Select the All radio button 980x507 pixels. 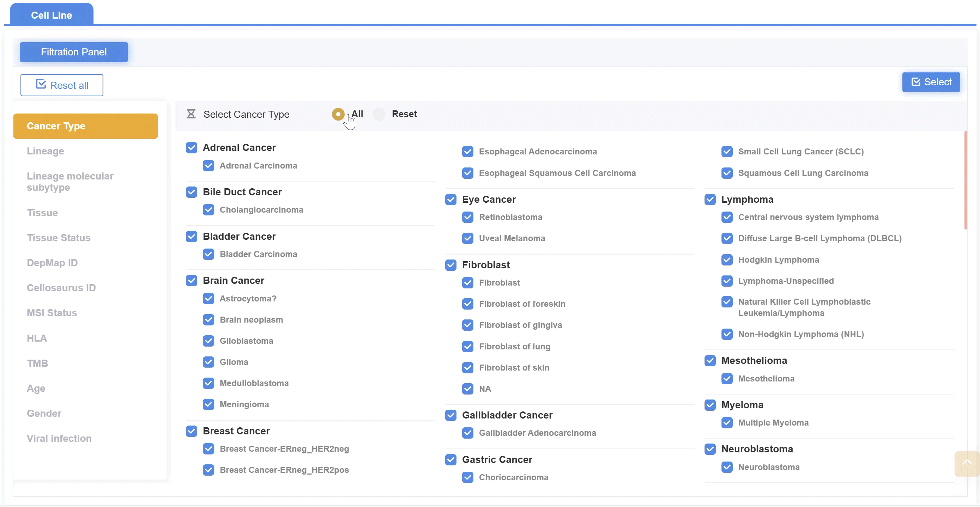click(338, 114)
